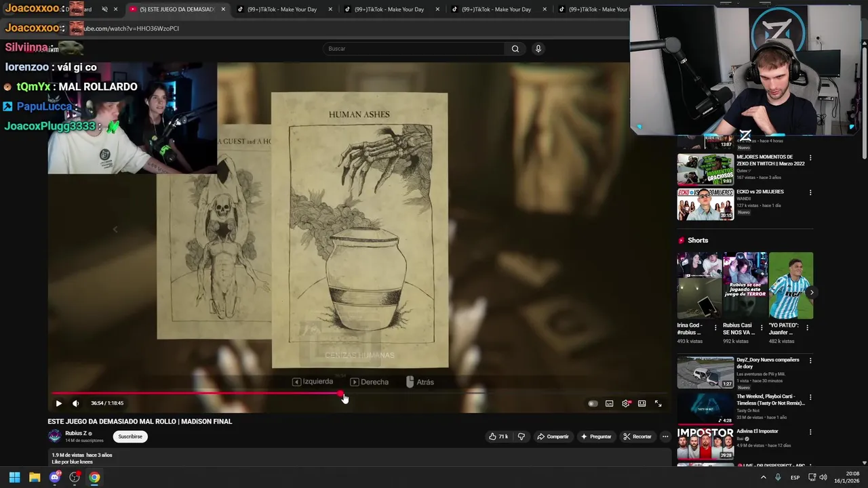Viewport: 868px width, 488px height.
Task: Click the taskbar microphone tray icon
Action: pyautogui.click(x=778, y=477)
